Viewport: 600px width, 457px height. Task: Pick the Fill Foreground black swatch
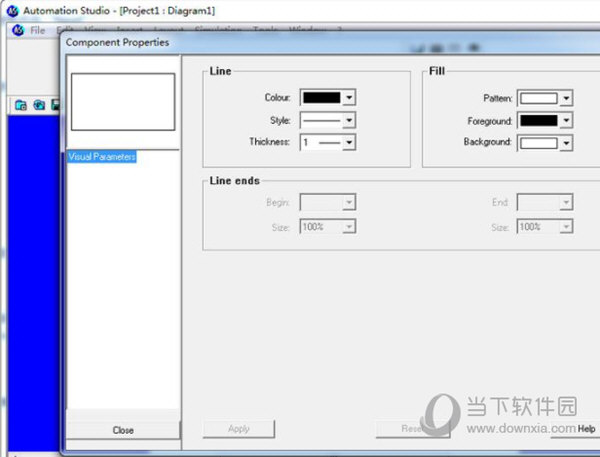tap(539, 121)
